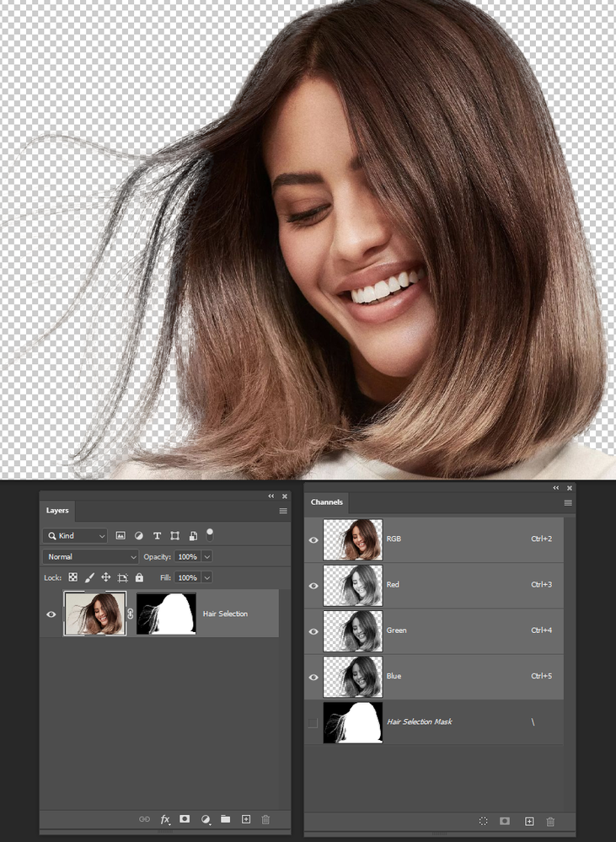
Task: Open the Layers panel flyout menu
Action: (283, 511)
